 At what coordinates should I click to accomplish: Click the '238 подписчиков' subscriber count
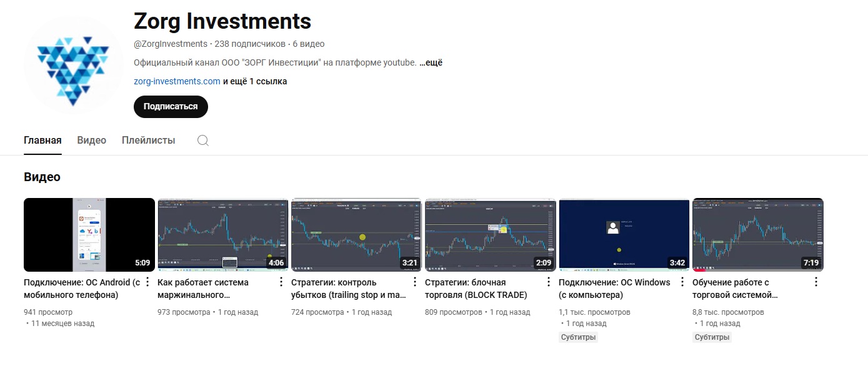[250, 44]
